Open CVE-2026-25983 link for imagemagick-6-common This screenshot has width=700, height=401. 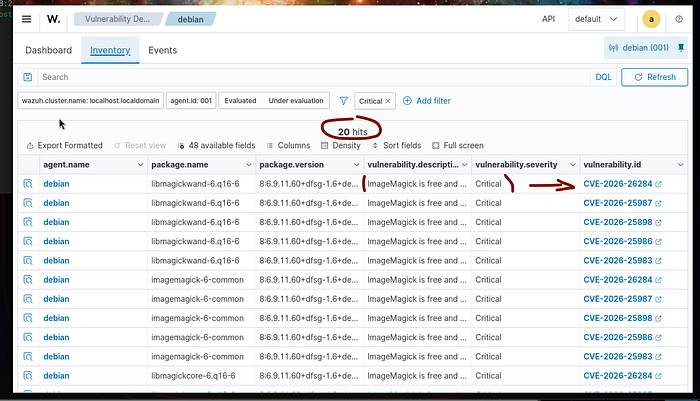click(x=618, y=356)
